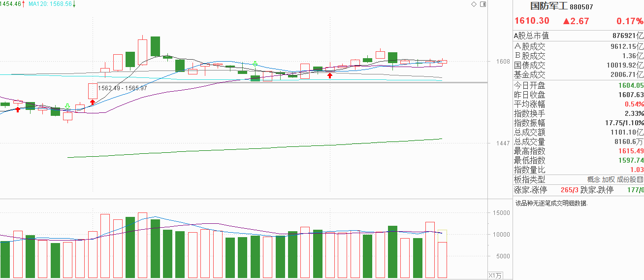Select the 概念 index type
Image resolution: width=644 pixels, height=280 pixels.
pos(593,179)
